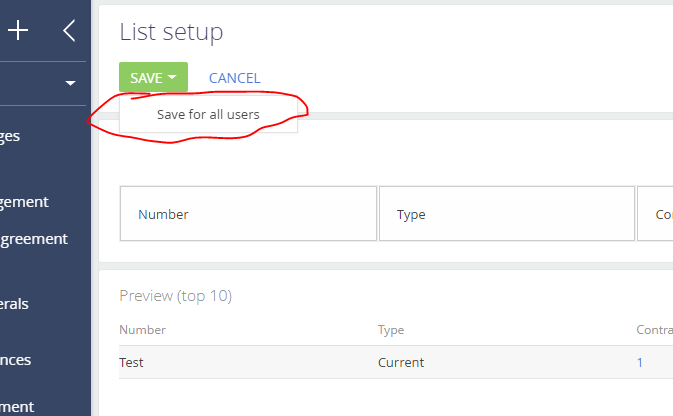Screen dimensions: 673x416
Task: Click the CANCEL link
Action: (x=234, y=78)
